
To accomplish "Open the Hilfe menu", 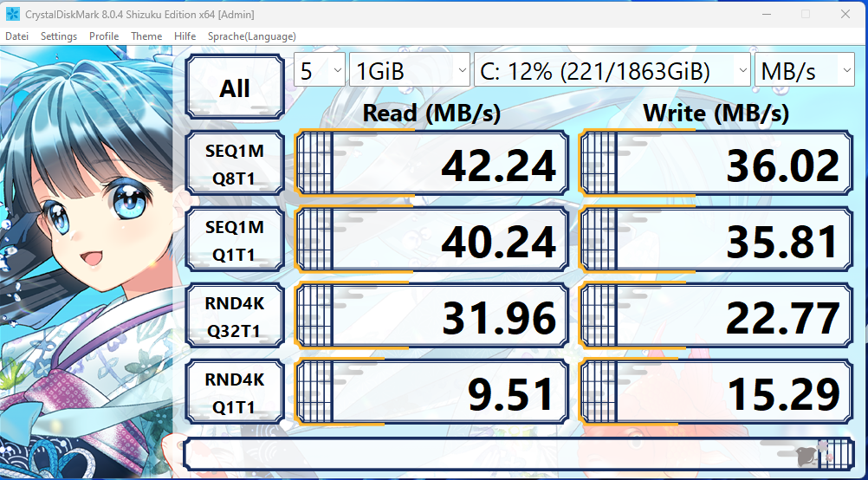I will click(x=185, y=36).
